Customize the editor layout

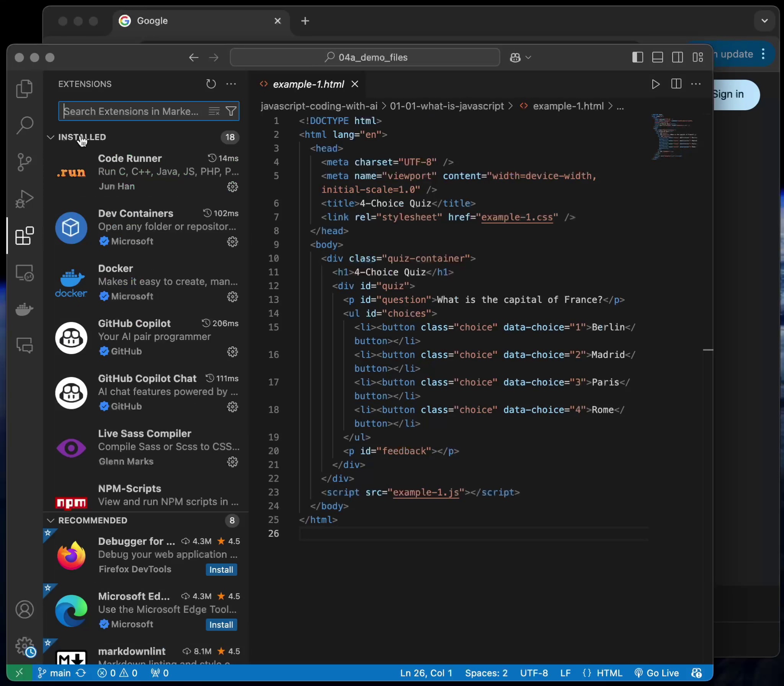698,57
